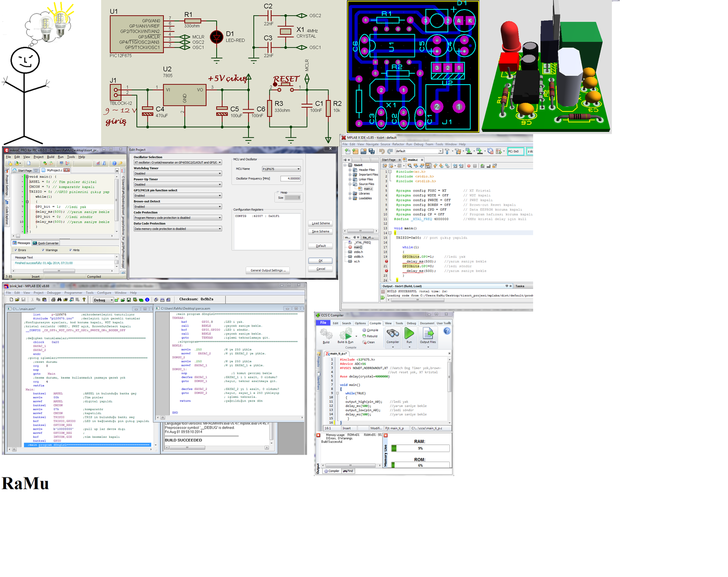Click the magnifier Find icon in MPLAB X editor
Viewport: 728px width, 577px height.
pos(409,166)
